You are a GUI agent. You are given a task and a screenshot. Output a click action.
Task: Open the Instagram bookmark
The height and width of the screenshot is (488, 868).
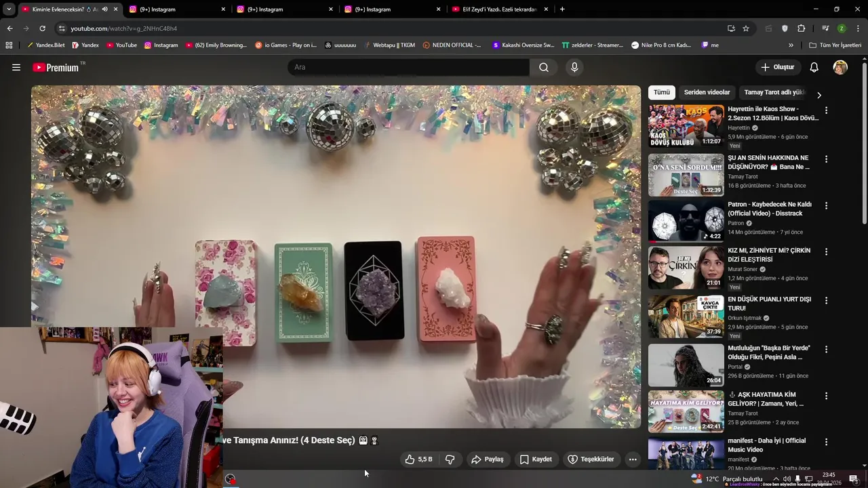(161, 45)
